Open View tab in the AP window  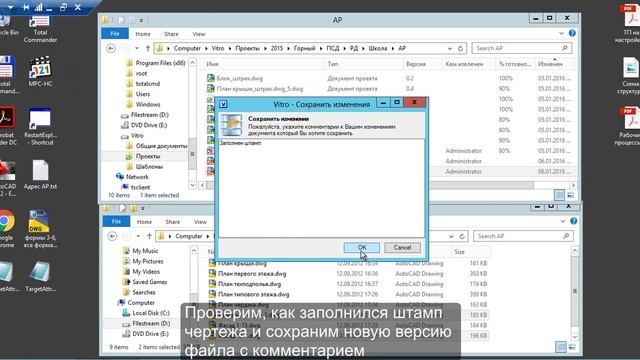pyautogui.click(x=199, y=34)
